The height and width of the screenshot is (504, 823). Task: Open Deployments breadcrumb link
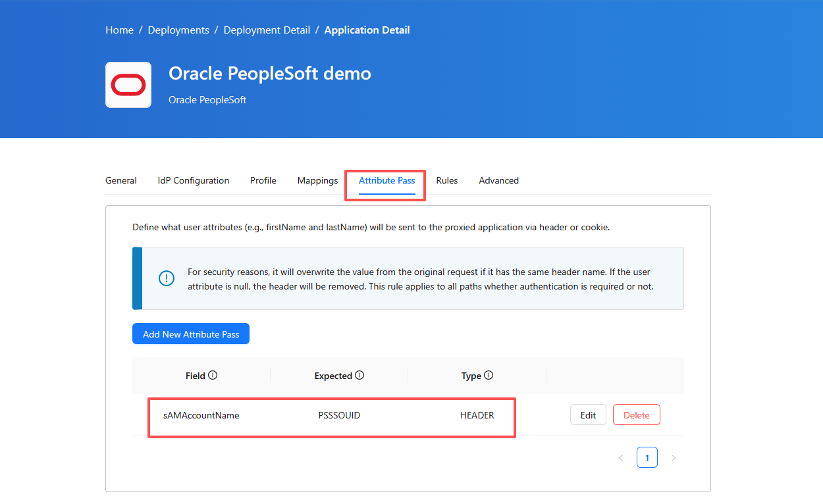178,30
